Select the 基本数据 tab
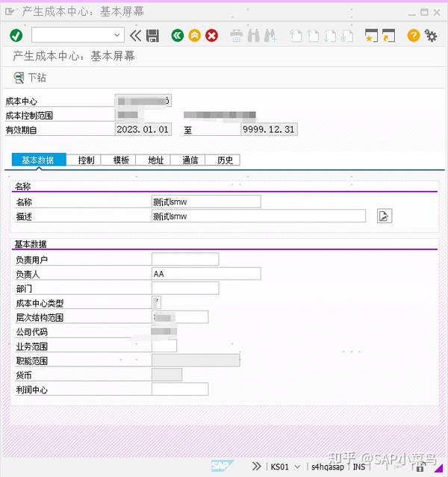This screenshot has width=448, height=477. 39,160
